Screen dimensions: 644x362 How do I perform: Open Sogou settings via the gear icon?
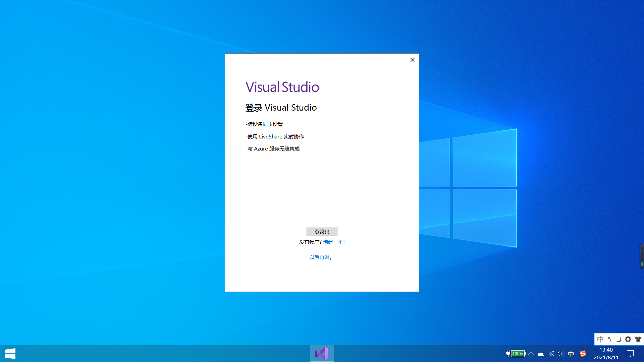click(628, 339)
